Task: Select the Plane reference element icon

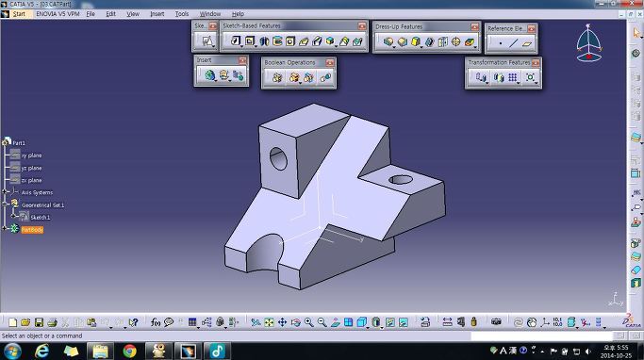Action: [x=527, y=43]
